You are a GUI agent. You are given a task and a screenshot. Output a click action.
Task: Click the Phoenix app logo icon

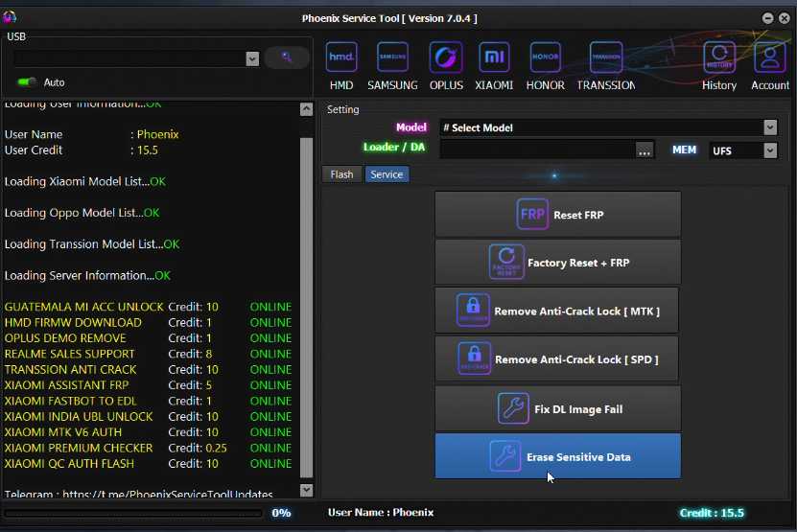(x=10, y=17)
